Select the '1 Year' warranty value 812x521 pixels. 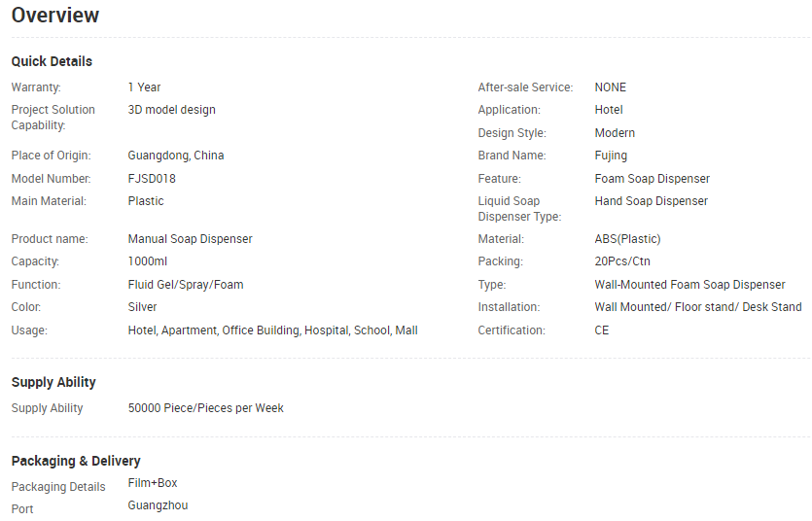coord(145,87)
